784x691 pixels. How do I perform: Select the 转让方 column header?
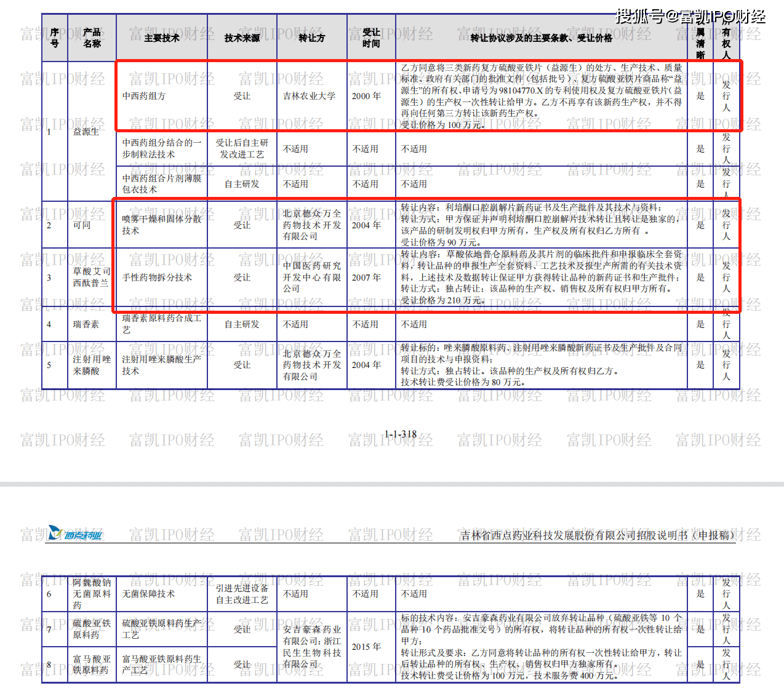[312, 38]
